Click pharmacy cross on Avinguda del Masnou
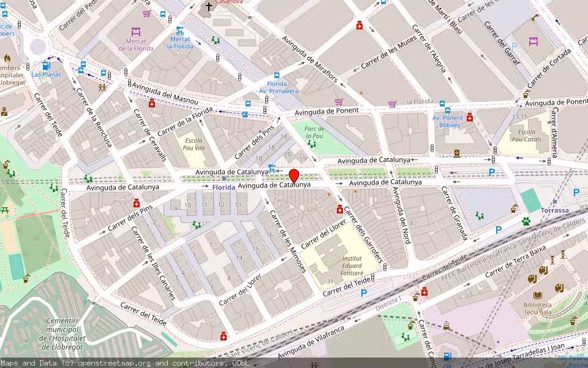The width and height of the screenshot is (588, 368). coord(152,103)
